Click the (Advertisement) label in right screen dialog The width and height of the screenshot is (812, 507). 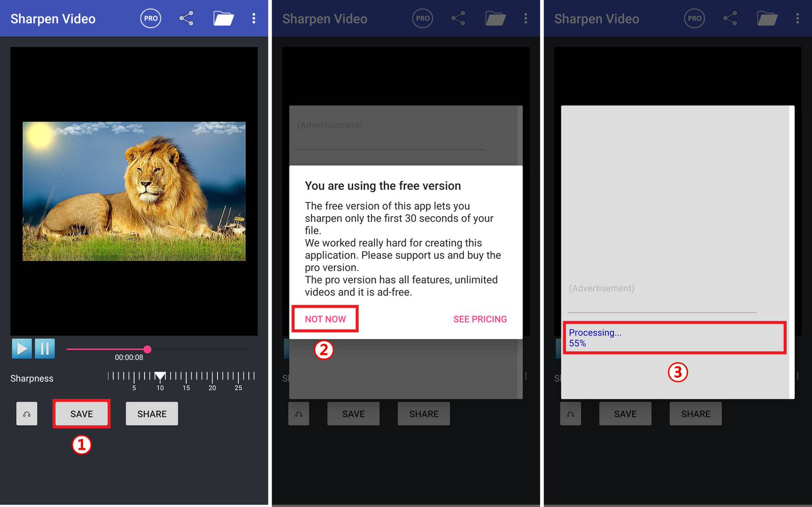pyautogui.click(x=601, y=288)
